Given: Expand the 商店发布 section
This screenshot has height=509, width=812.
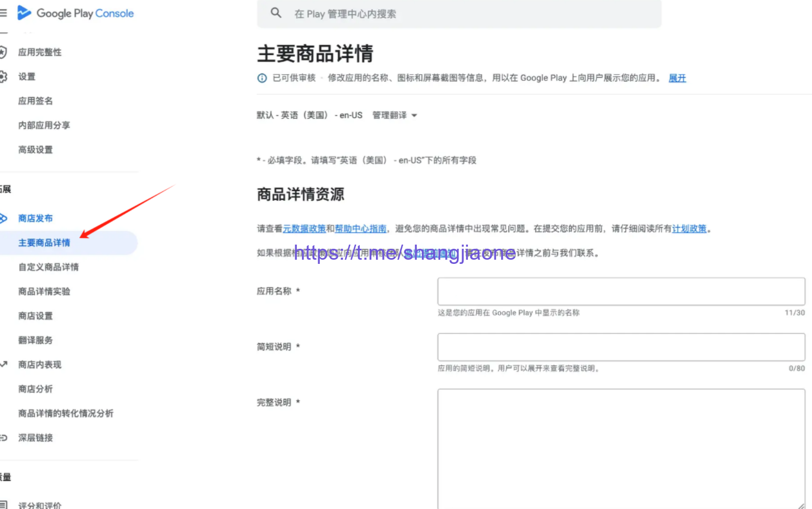Looking at the screenshot, I should click(35, 218).
